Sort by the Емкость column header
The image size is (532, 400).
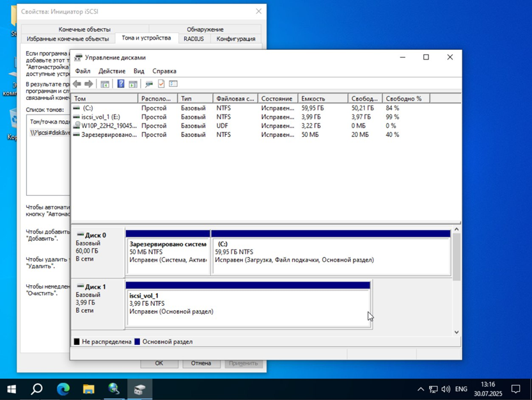pos(323,99)
